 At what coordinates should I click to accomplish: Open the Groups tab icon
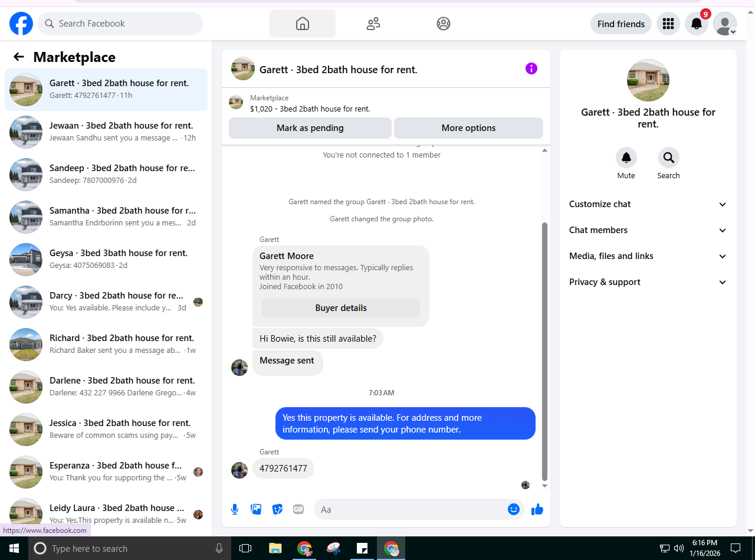pyautogui.click(x=444, y=24)
